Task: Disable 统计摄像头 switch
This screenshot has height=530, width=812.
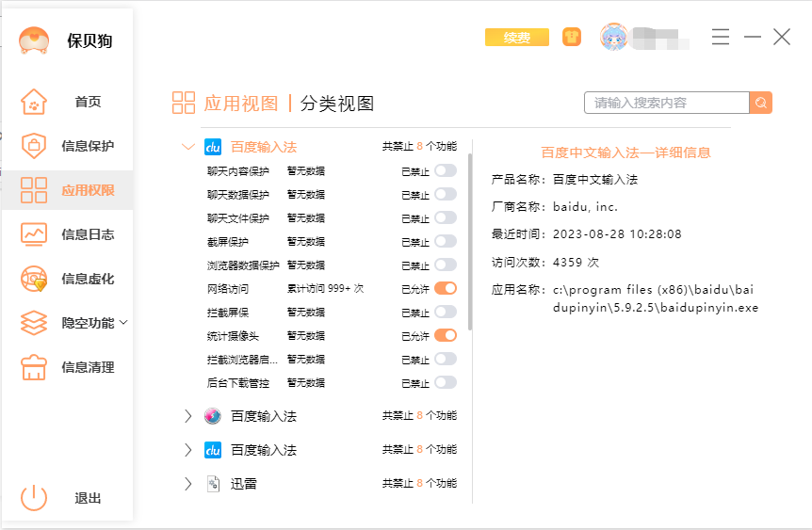Action: [446, 335]
